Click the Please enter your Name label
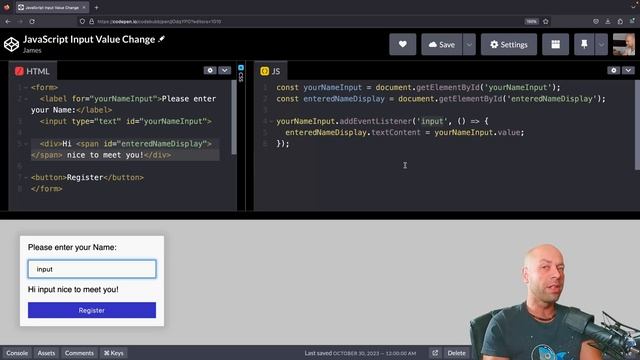Image resolution: width=640 pixels, height=360 pixels. [72, 247]
